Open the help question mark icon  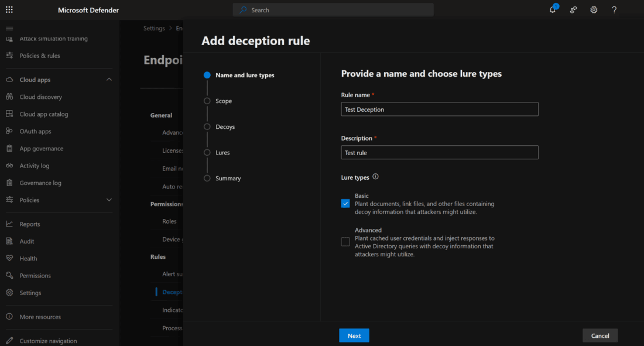[614, 10]
